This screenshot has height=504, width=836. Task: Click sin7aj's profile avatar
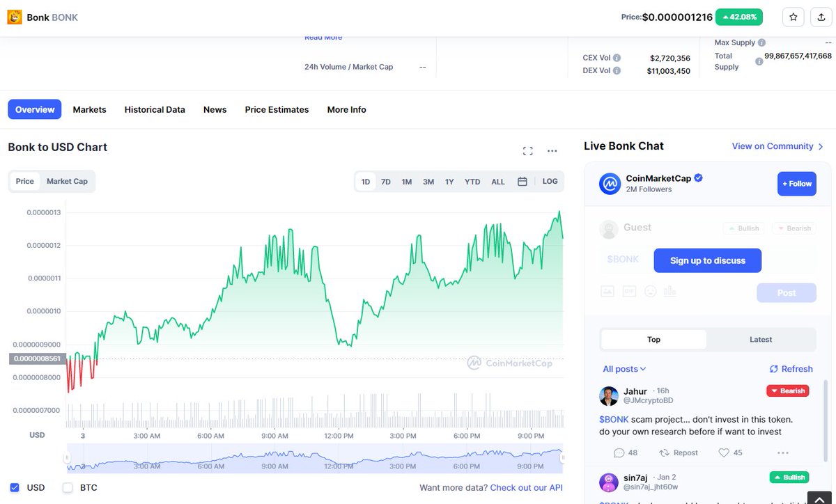click(609, 482)
